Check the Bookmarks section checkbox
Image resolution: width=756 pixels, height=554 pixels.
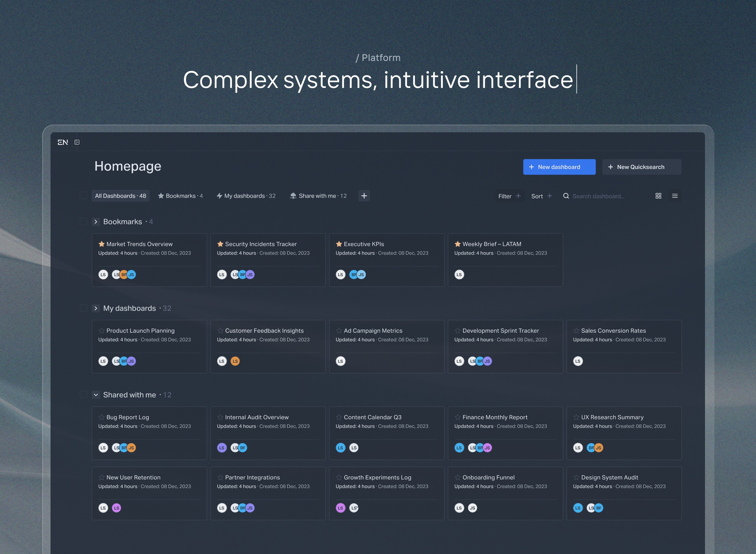(x=84, y=222)
